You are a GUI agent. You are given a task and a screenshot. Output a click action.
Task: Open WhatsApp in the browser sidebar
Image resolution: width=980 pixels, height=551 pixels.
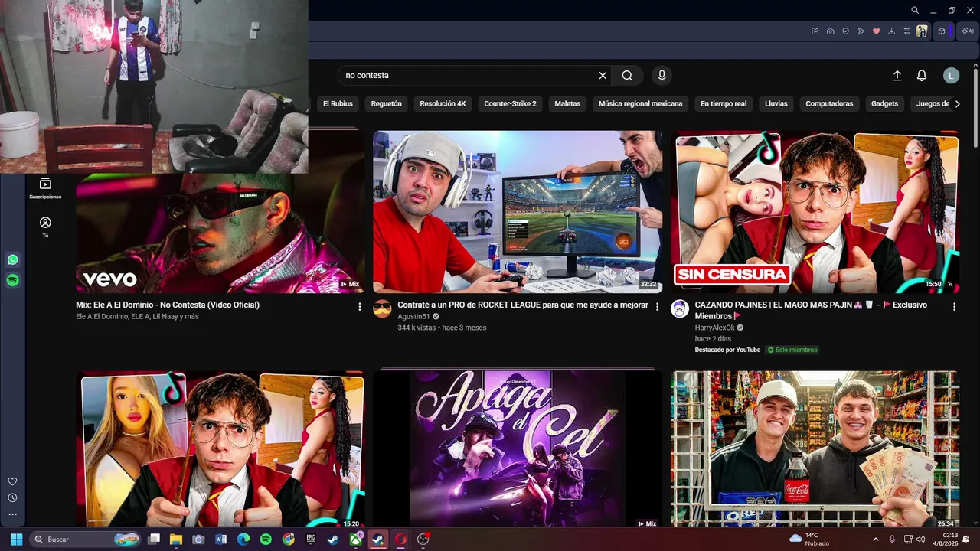[x=13, y=260]
